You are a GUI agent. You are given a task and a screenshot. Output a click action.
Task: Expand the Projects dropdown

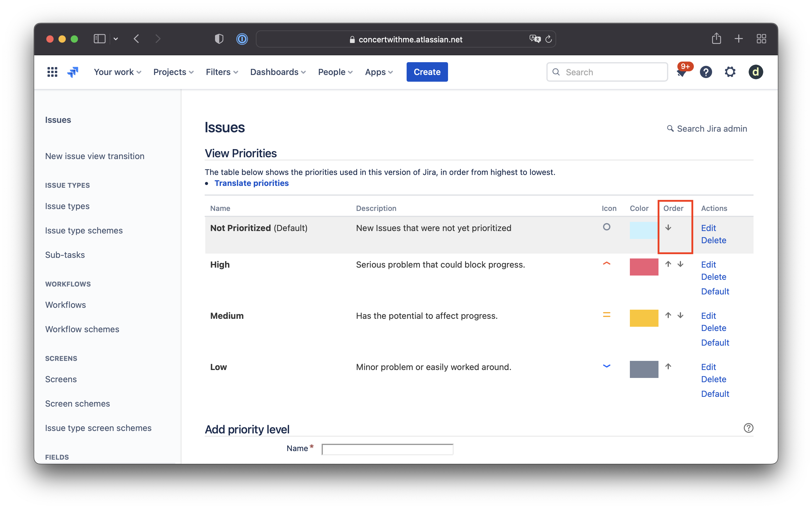[x=173, y=72]
